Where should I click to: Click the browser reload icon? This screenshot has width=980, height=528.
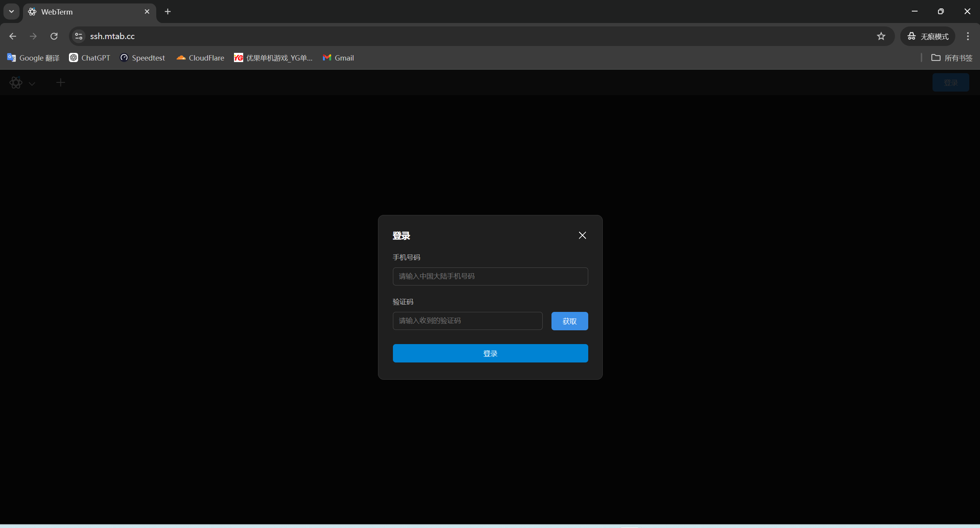click(x=54, y=36)
